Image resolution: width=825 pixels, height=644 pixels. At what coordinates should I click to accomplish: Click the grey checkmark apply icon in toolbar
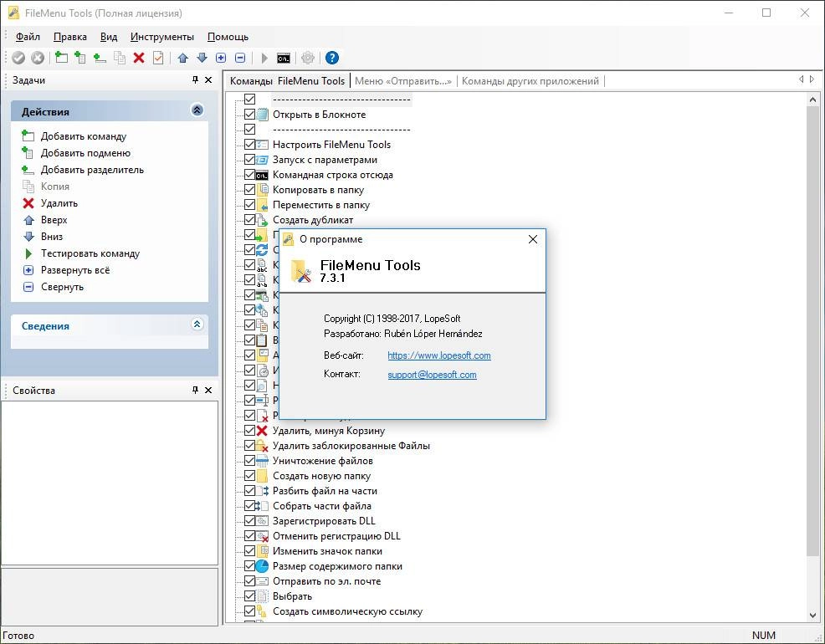pos(18,58)
